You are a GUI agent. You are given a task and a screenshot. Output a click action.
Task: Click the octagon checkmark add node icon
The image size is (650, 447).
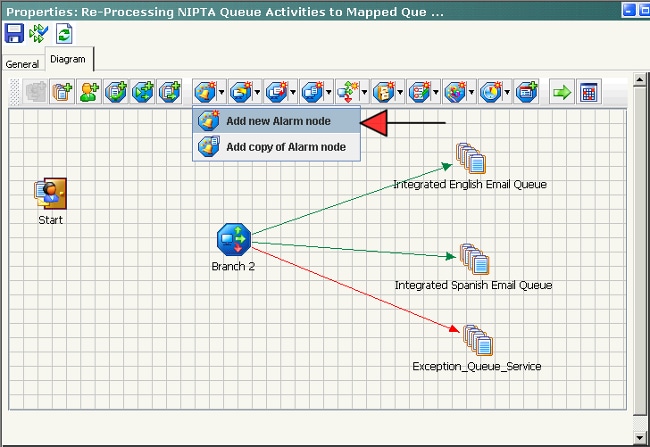pyautogui.click(x=116, y=92)
